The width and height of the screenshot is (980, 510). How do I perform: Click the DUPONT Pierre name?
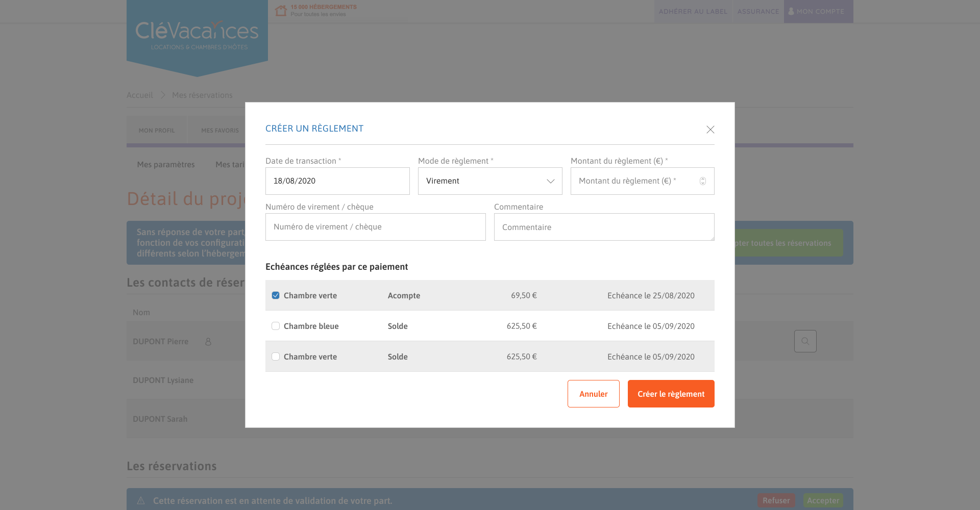click(161, 342)
